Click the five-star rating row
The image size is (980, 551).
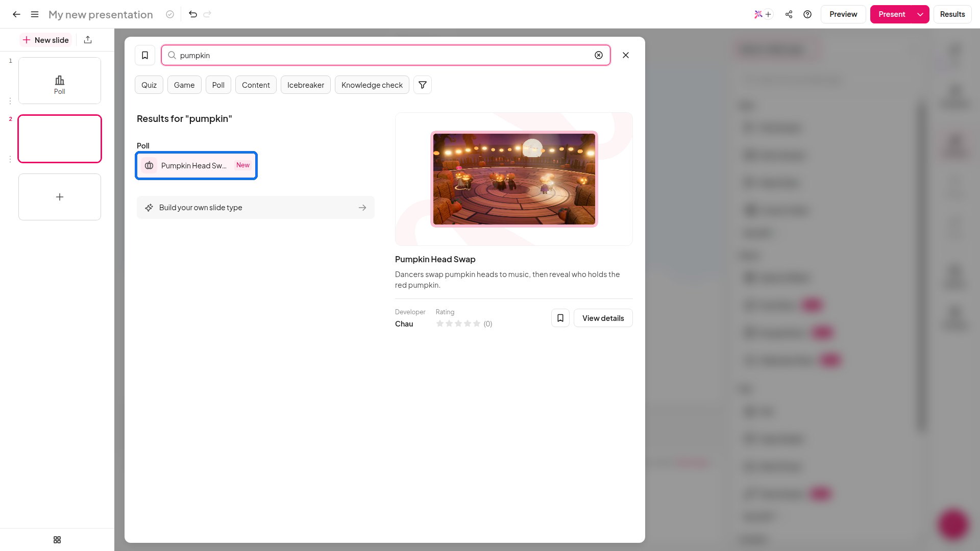(x=458, y=323)
